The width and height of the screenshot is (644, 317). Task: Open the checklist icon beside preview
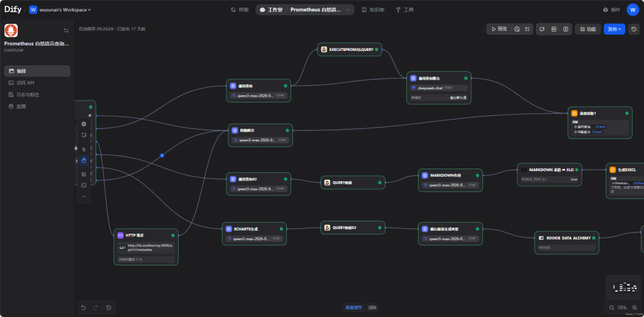(x=528, y=29)
